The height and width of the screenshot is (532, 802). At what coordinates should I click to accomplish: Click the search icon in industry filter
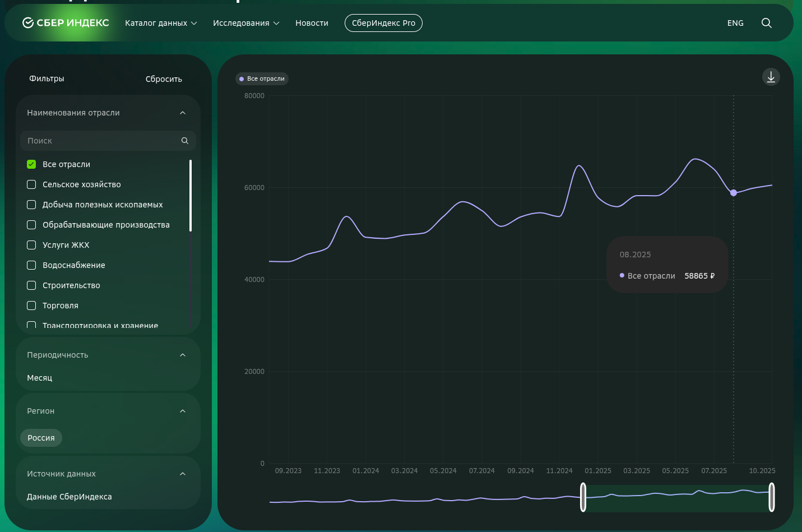coord(185,141)
